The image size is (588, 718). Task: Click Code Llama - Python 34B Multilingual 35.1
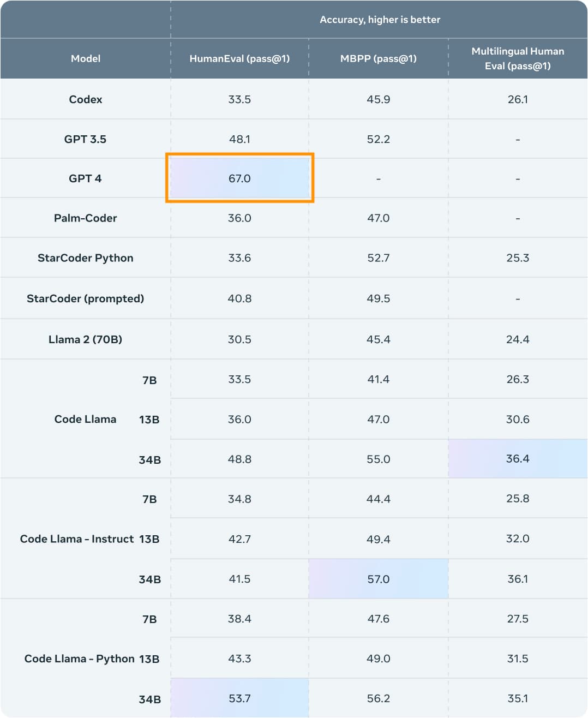click(518, 698)
